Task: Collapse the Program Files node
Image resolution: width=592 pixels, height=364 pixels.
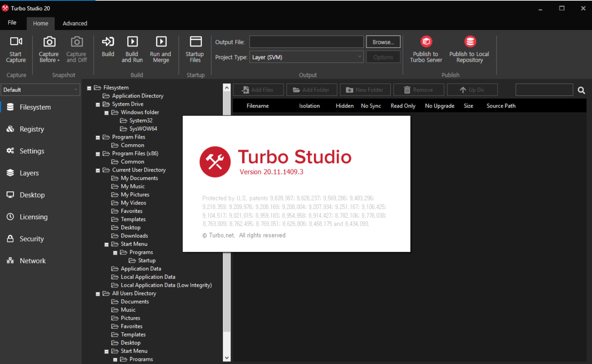Action: click(98, 138)
